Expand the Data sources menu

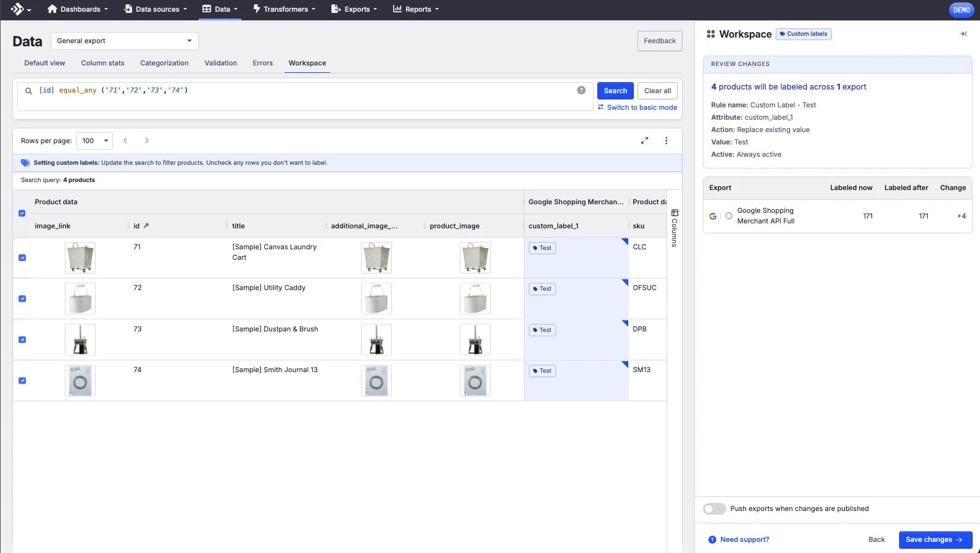[x=155, y=9]
